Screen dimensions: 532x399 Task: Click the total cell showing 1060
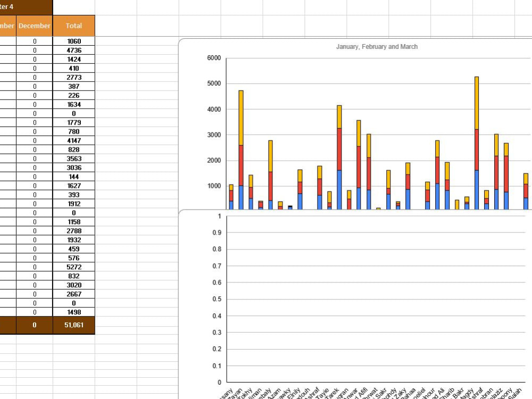tap(73, 41)
